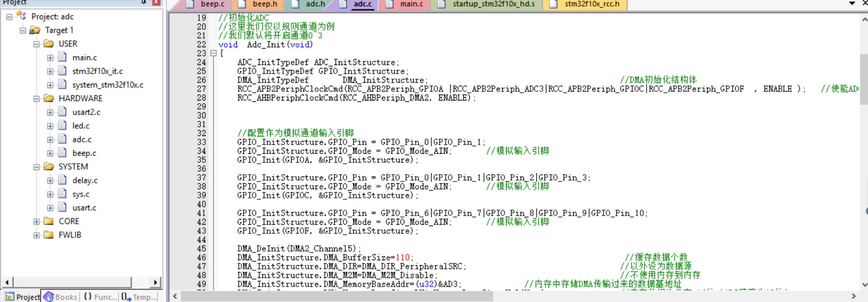Viewport: 868px width, 302px height.
Task: Collapse the SYSTEM folder group
Action: pos(36,167)
